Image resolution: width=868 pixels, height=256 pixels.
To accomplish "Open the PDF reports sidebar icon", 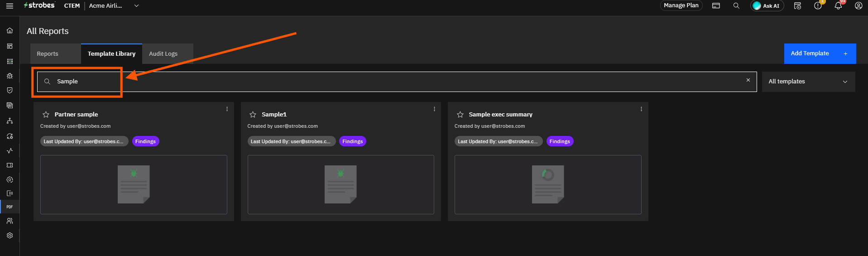I will (10, 207).
